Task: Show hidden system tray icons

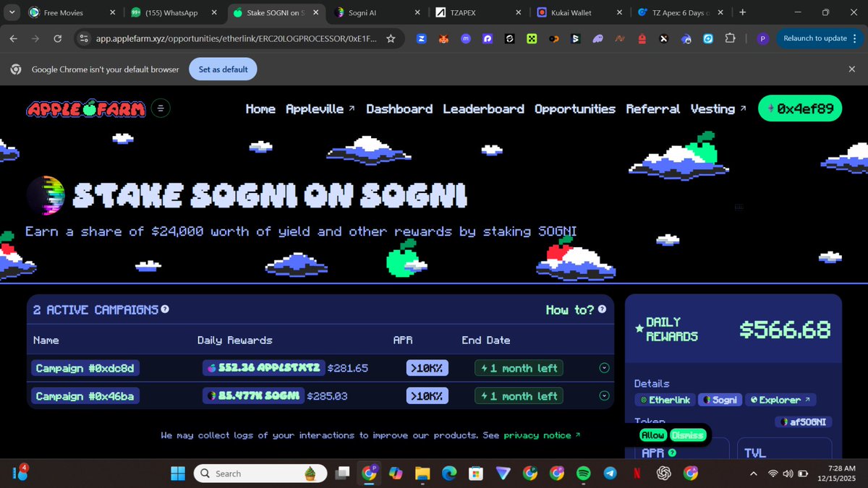Action: (754, 474)
